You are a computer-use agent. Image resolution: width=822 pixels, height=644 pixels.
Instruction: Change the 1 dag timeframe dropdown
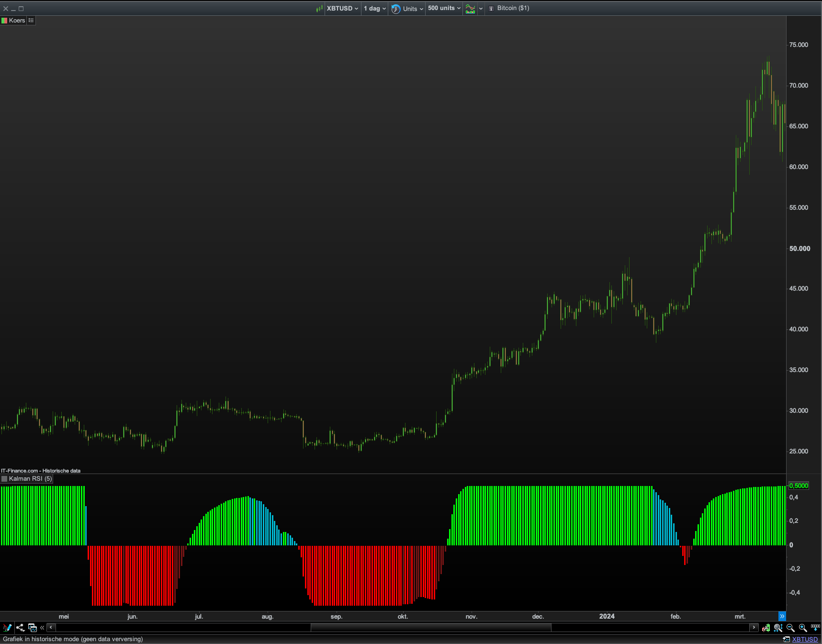[374, 9]
